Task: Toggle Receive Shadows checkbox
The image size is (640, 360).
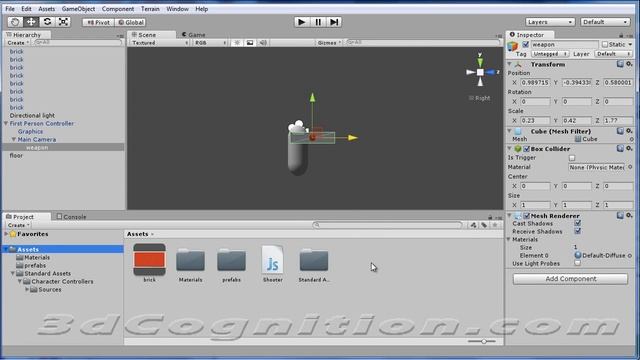Action: 578,231
